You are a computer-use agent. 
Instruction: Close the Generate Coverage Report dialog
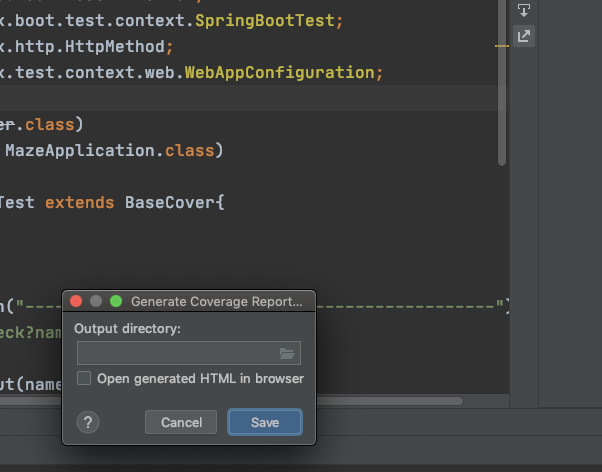pyautogui.click(x=76, y=301)
